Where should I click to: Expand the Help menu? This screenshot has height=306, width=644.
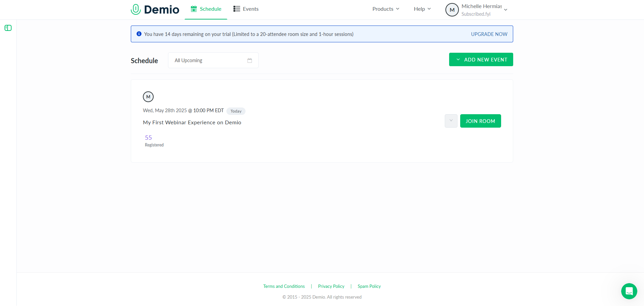coord(422,9)
